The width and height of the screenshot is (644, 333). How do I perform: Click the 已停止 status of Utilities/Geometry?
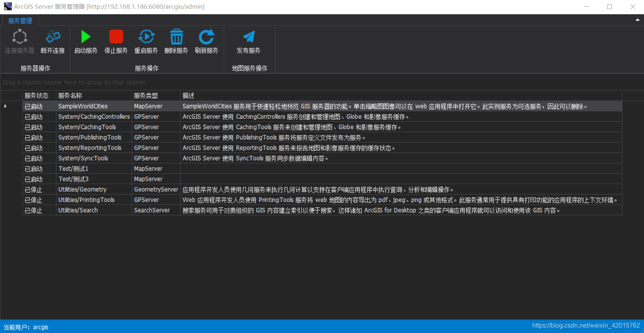(39, 190)
